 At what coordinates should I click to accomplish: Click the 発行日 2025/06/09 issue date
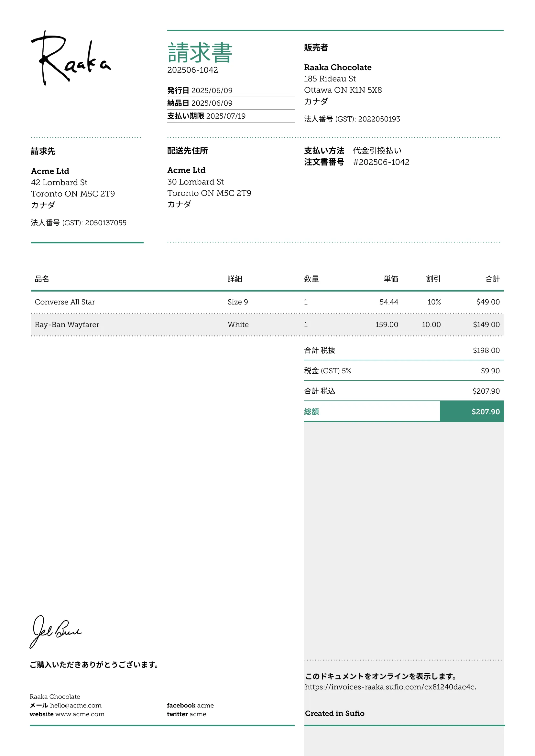pos(200,91)
